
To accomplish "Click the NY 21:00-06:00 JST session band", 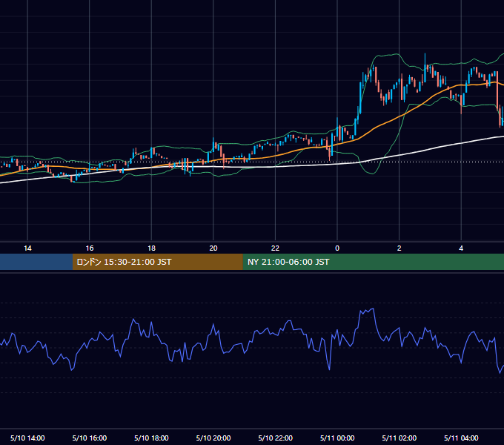I will (373, 262).
